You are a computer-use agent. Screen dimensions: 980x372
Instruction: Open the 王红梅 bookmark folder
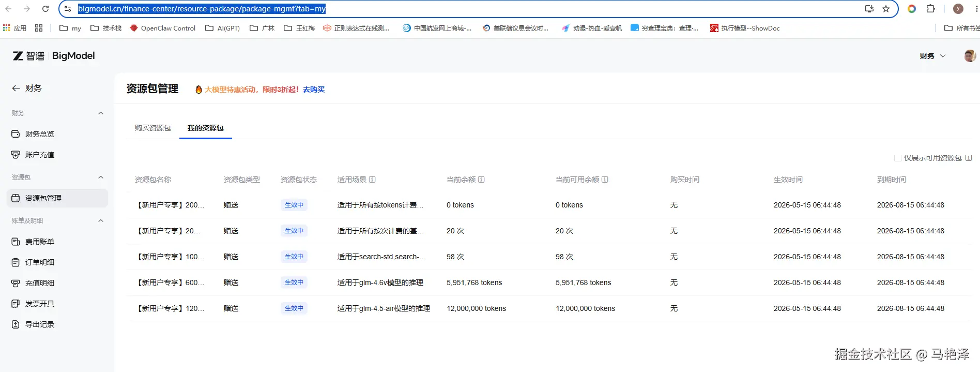pyautogui.click(x=299, y=28)
